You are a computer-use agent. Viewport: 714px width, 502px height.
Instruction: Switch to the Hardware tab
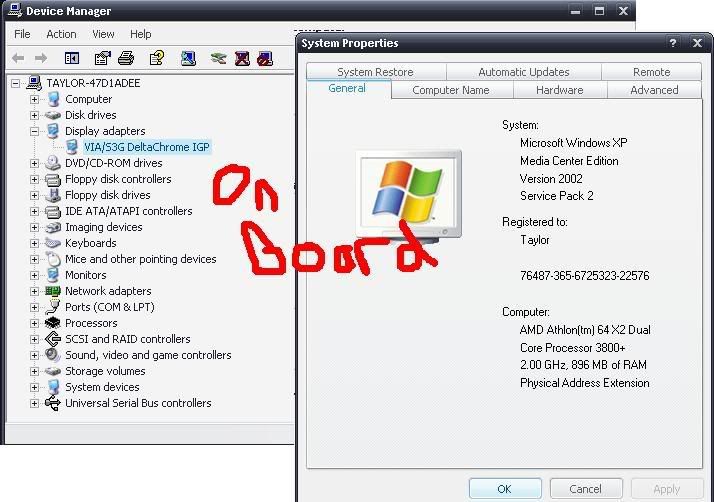click(x=560, y=90)
